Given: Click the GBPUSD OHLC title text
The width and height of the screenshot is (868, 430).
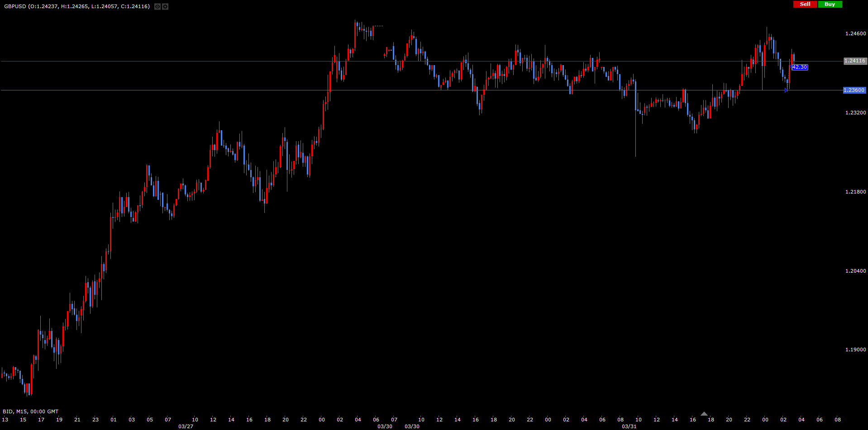Looking at the screenshot, I should pos(77,6).
